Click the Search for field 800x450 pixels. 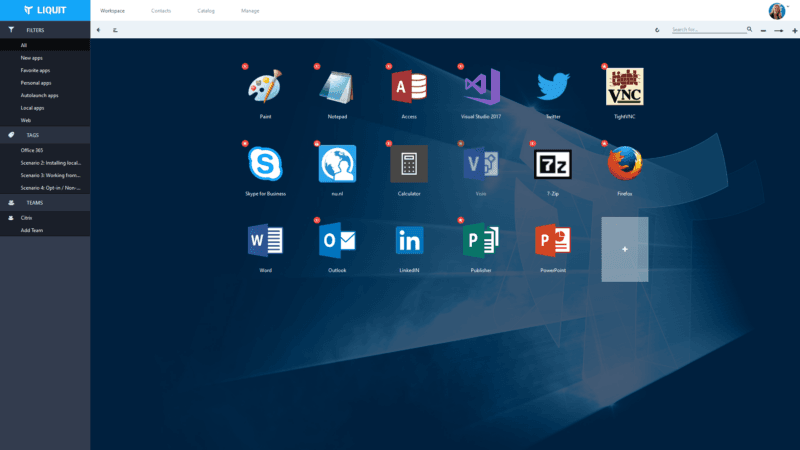tap(709, 30)
